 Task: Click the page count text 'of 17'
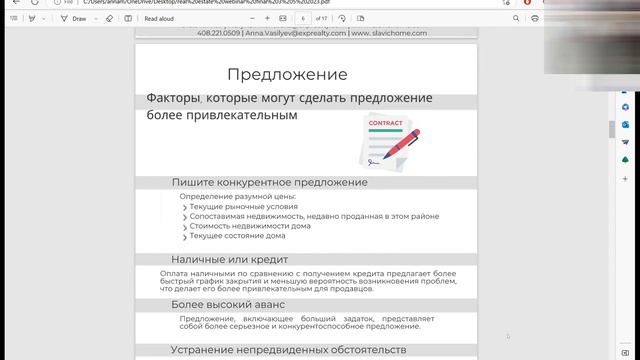pos(322,19)
